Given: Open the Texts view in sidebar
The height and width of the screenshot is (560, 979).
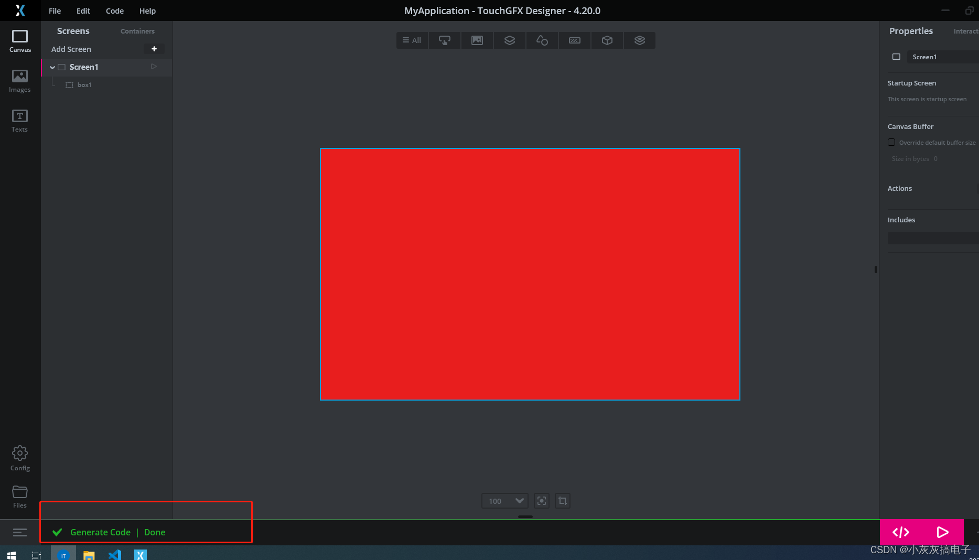Looking at the screenshot, I should 20,121.
